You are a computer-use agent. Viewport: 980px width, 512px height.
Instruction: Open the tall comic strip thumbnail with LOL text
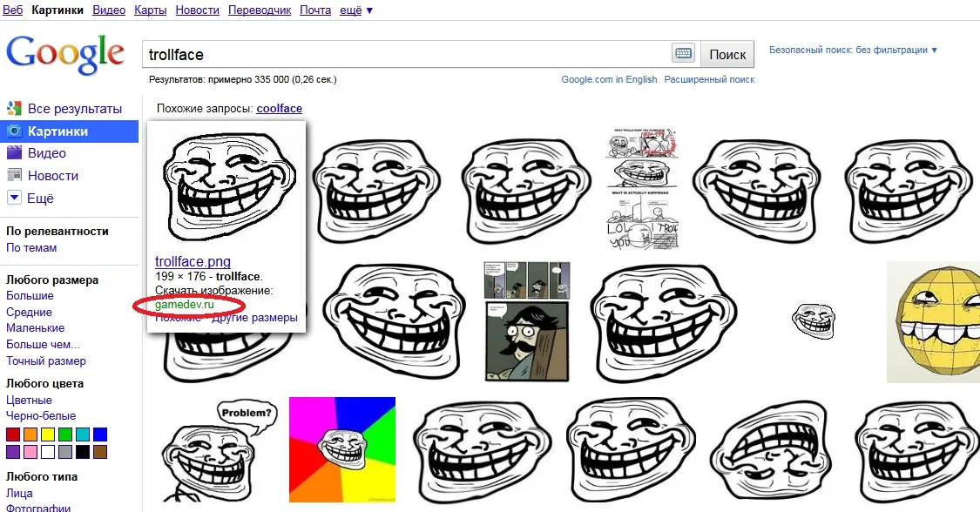643,189
